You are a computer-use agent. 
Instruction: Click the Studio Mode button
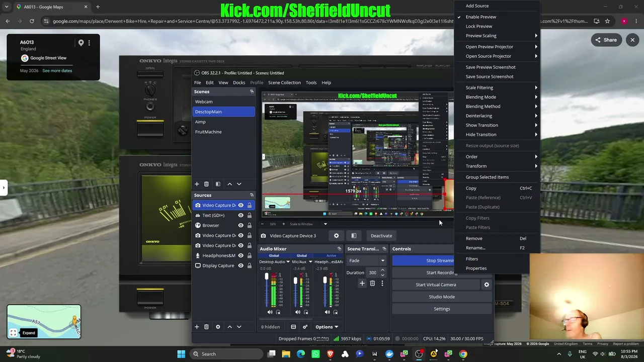(x=442, y=297)
